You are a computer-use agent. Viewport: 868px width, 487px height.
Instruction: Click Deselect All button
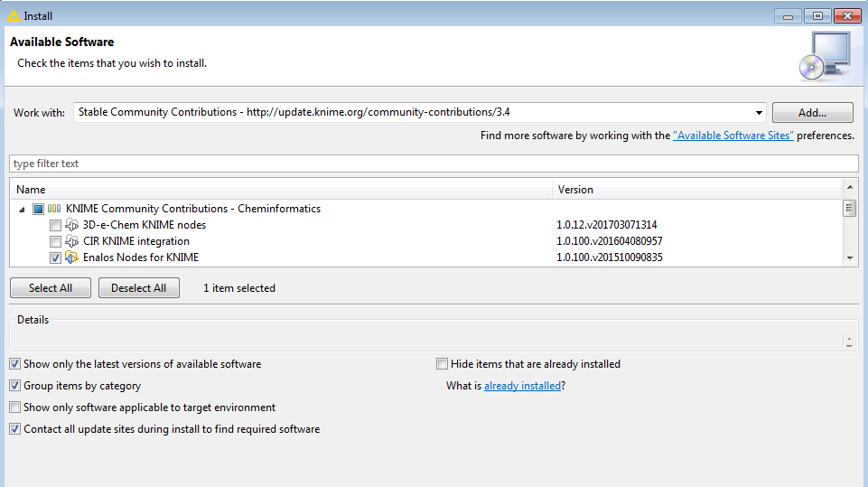coord(138,288)
